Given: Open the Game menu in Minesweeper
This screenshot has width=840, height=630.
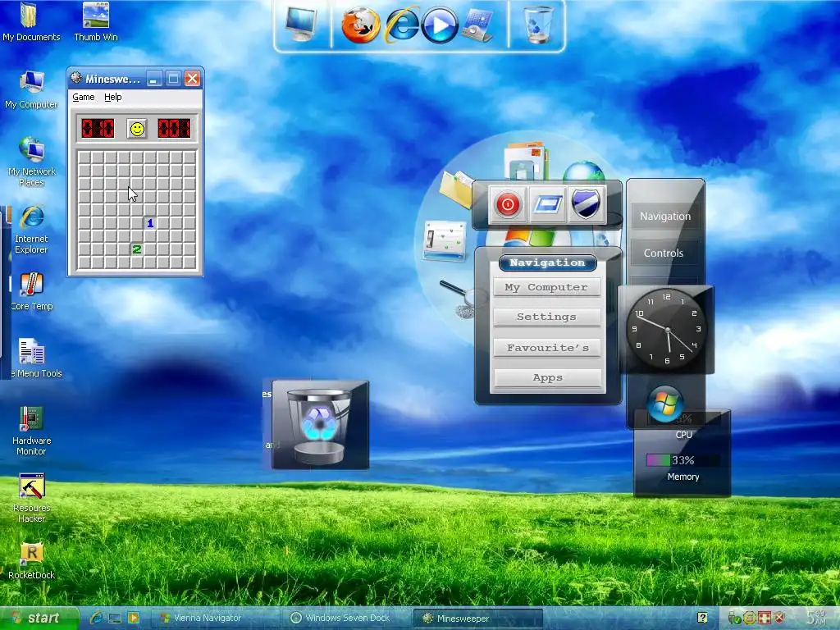Looking at the screenshot, I should [x=84, y=97].
